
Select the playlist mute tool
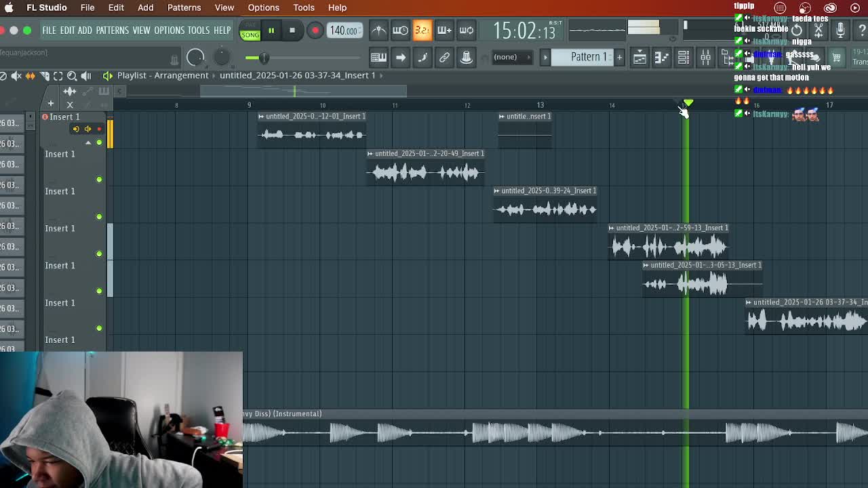tap(16, 76)
